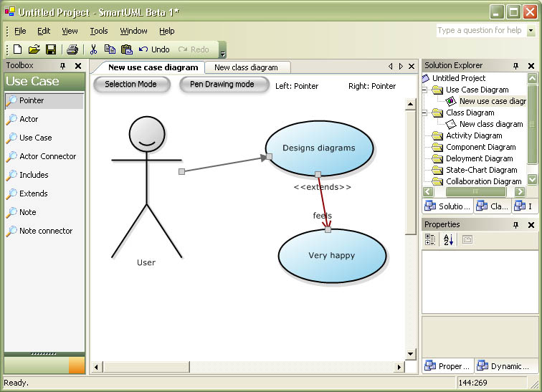Image resolution: width=542 pixels, height=392 pixels.
Task: Click the Paste clipboard icon
Action: click(127, 49)
